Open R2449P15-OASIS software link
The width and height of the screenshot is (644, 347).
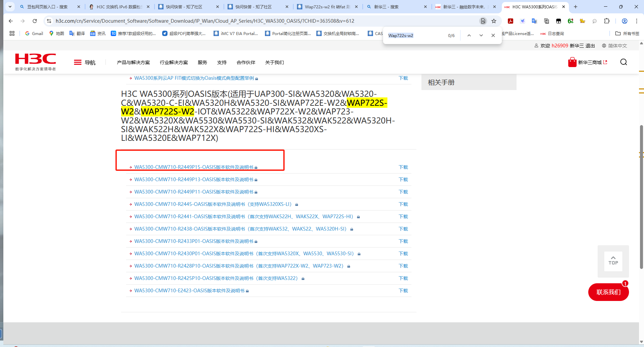click(194, 167)
